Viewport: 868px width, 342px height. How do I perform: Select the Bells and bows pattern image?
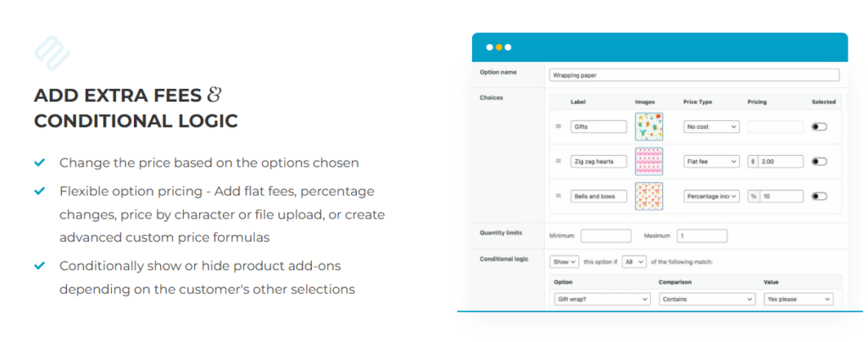point(648,196)
